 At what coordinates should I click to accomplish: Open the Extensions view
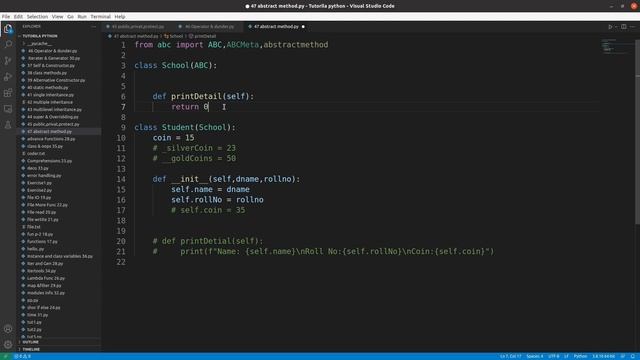click(x=8, y=93)
